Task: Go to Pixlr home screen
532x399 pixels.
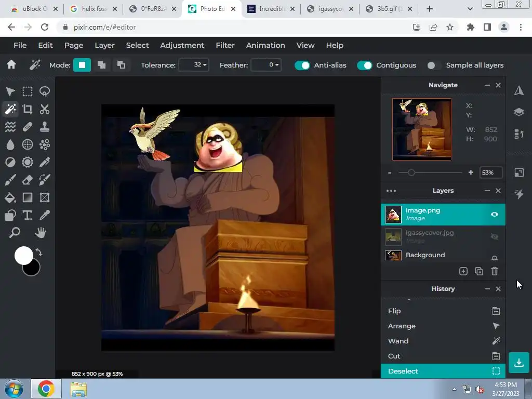Action: (x=11, y=65)
